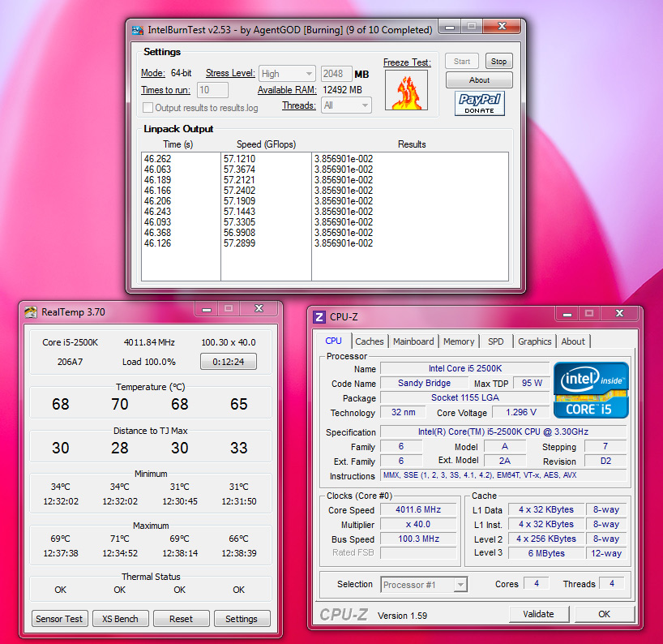Click the Core Voltage 1.296 V value
Image resolution: width=663 pixels, height=644 pixels.
tap(521, 412)
